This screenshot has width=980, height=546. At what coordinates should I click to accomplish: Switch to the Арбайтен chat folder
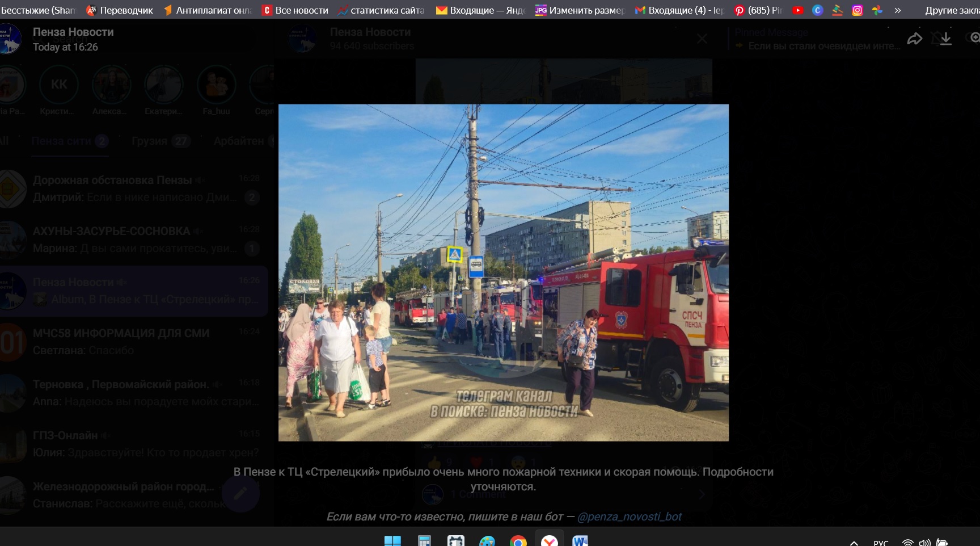tap(241, 140)
